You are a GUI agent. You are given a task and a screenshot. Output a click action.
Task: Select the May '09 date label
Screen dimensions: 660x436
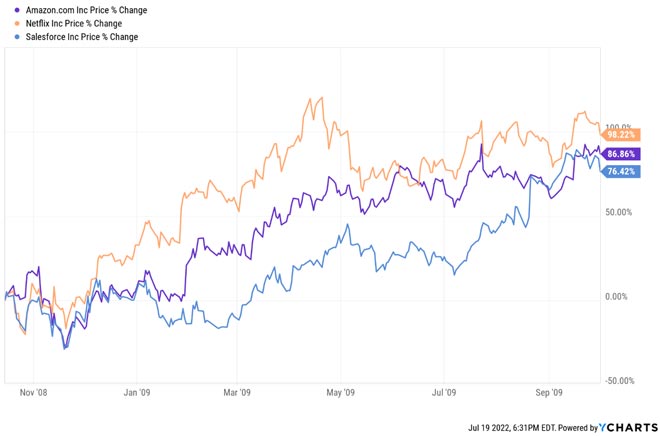[341, 393]
